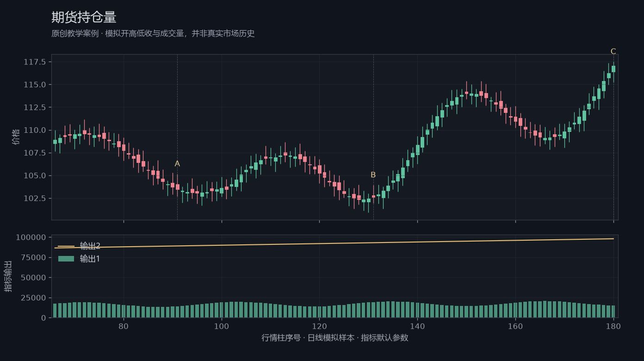Click the x-axis tick label 140
This screenshot has height=361, width=644.
tap(417, 326)
